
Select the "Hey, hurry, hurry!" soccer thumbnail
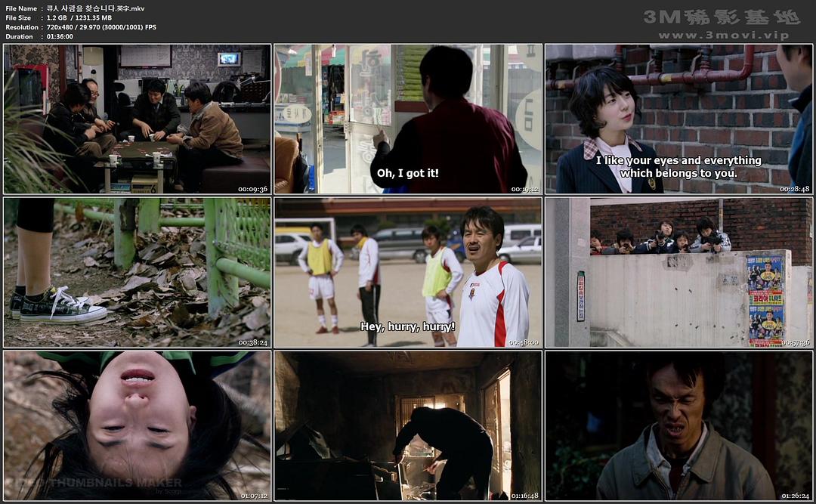[x=408, y=272]
